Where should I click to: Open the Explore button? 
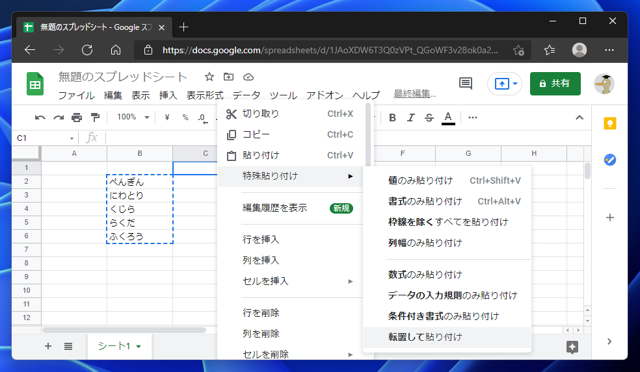(x=572, y=347)
